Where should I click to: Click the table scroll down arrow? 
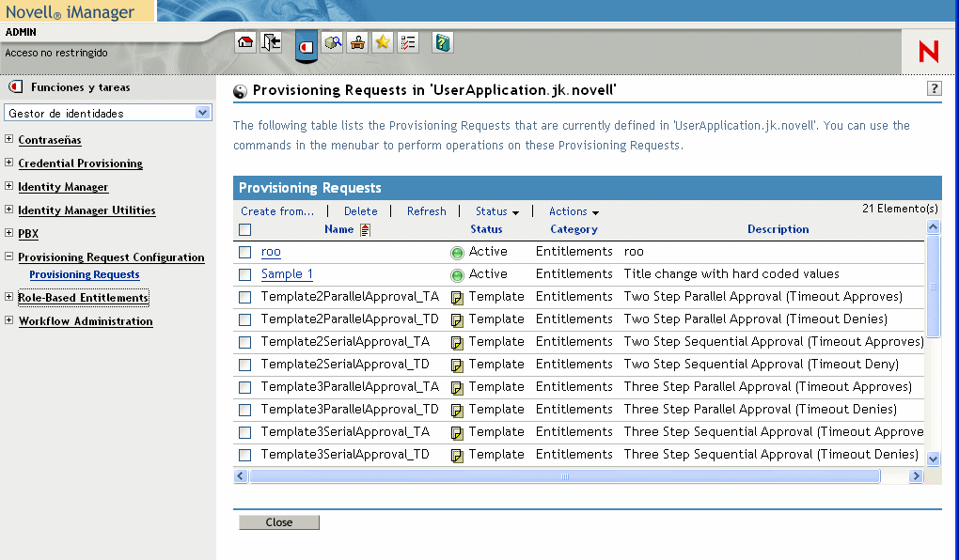tap(933, 459)
